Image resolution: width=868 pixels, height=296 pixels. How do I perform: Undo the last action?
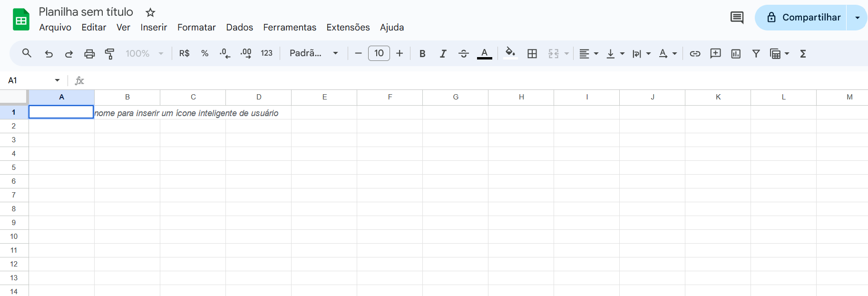[x=49, y=54]
